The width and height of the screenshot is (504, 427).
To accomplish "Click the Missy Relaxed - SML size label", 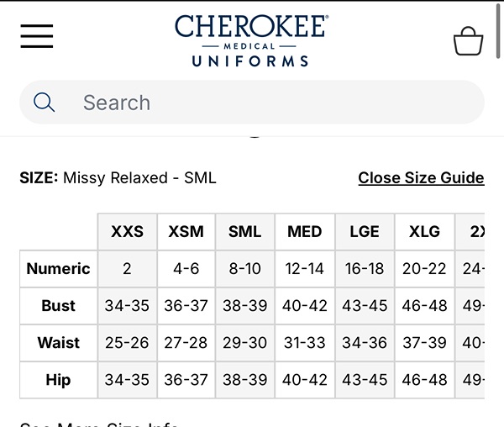I will [x=139, y=177].
